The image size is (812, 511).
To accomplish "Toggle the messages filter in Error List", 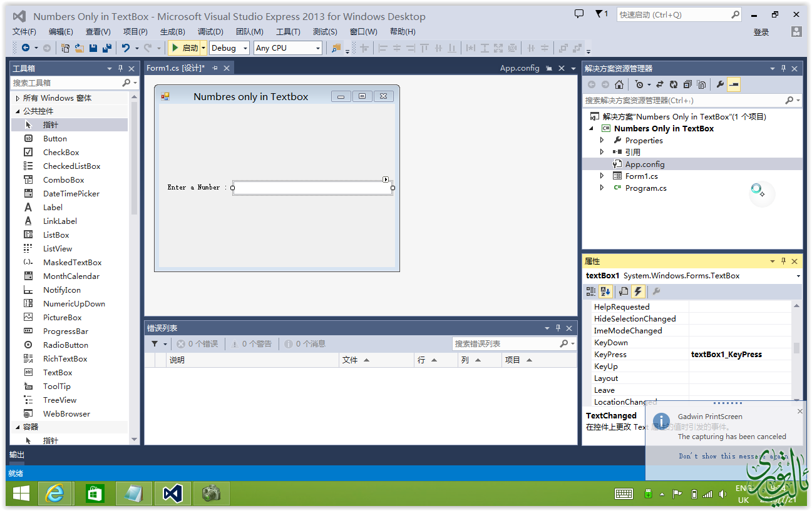I will click(x=305, y=343).
